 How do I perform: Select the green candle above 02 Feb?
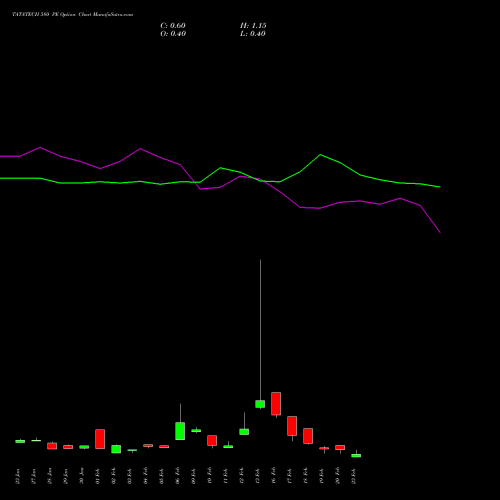116,449
